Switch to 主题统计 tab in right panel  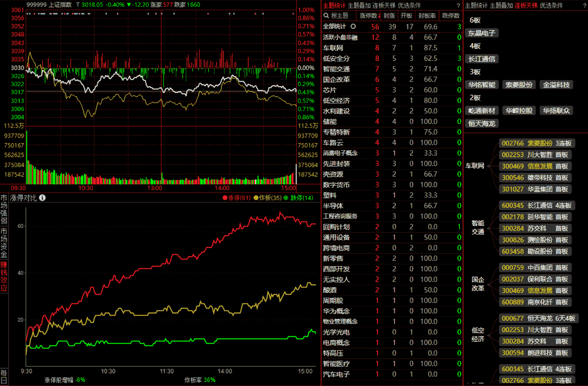pyautogui.click(x=476, y=5)
